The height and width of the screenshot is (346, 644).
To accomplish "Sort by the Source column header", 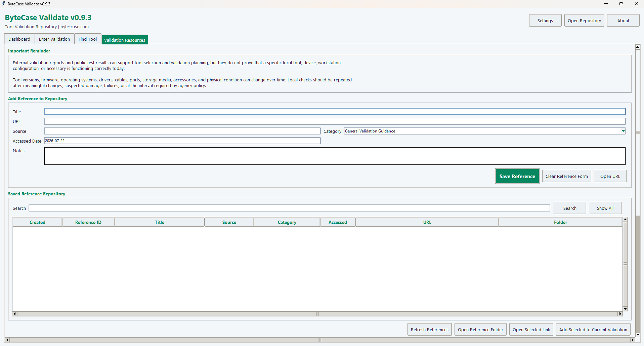I will tap(229, 222).
